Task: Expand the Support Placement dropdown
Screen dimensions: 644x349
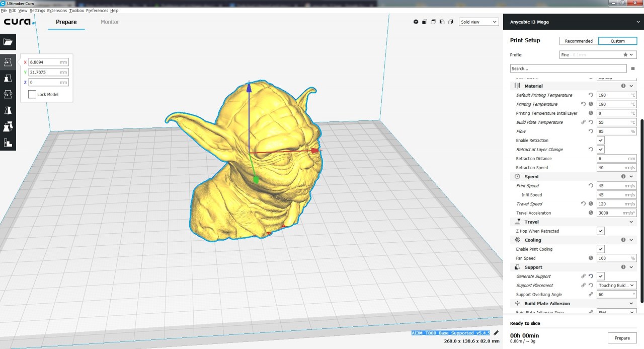Action: click(x=616, y=286)
